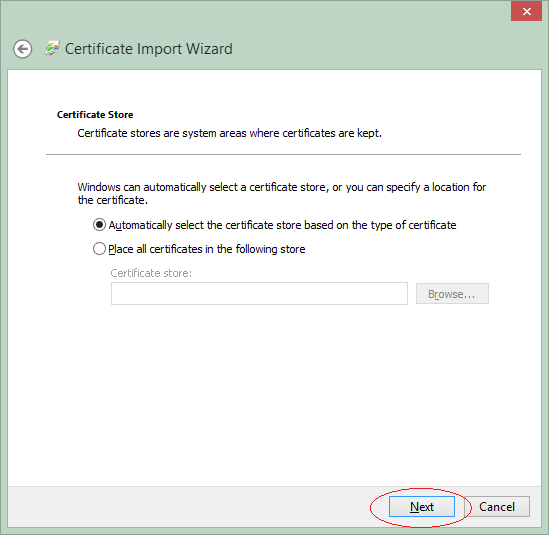Click the Certificate Import Wizard title icon

click(52, 48)
